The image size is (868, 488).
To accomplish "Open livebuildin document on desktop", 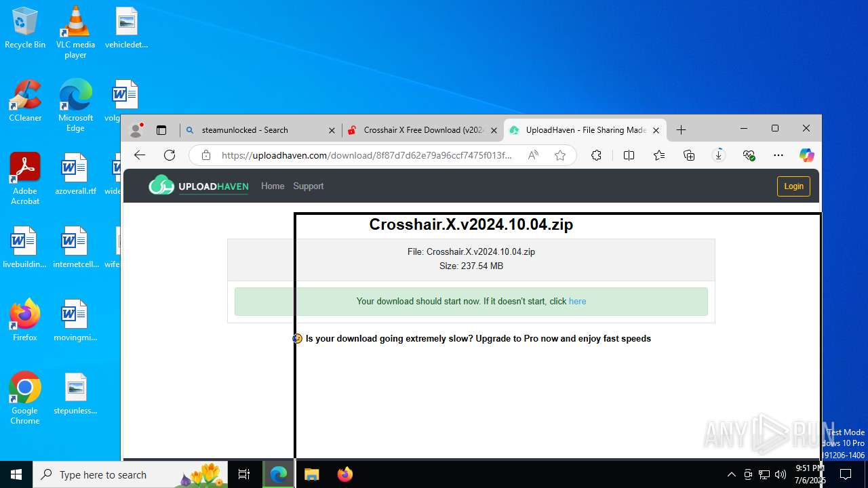I will coord(25,247).
